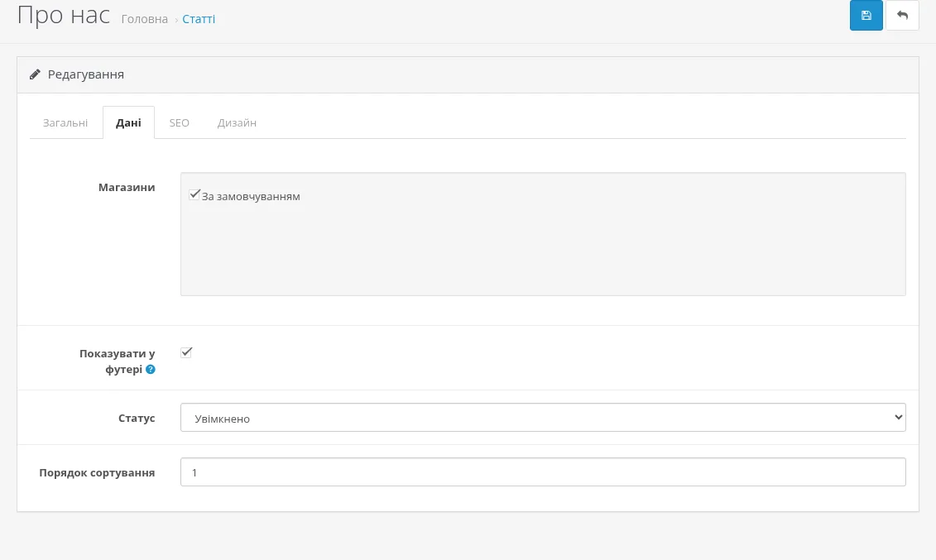Click the help icon beside 'Показувати у футері'

tap(151, 369)
